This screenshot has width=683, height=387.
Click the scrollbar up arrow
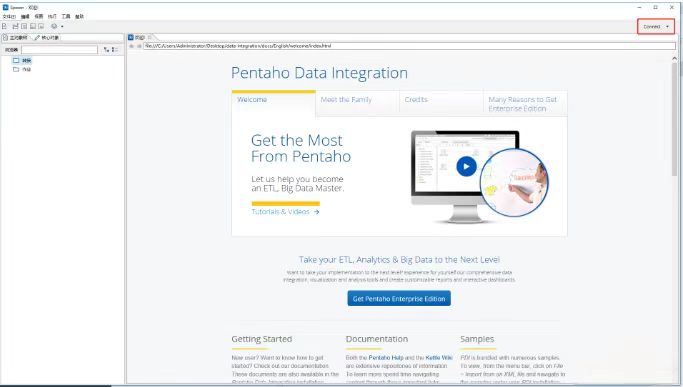(x=674, y=58)
